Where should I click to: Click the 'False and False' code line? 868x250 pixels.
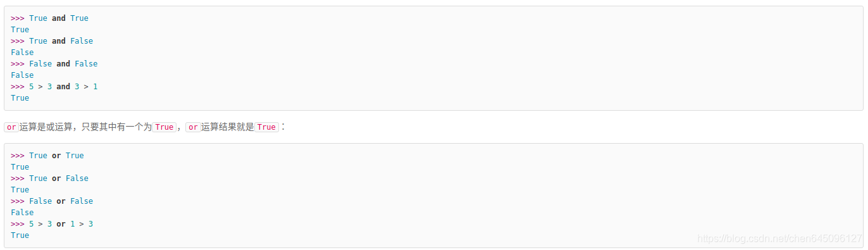(54, 64)
